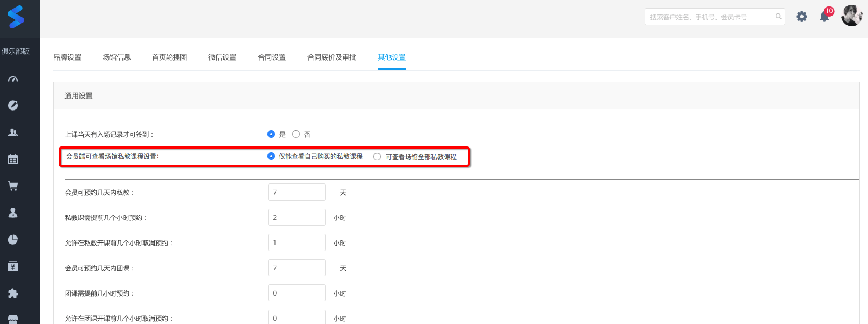Click the 会员可预约几天内私教 input field
The width and height of the screenshot is (868, 324).
296,192
